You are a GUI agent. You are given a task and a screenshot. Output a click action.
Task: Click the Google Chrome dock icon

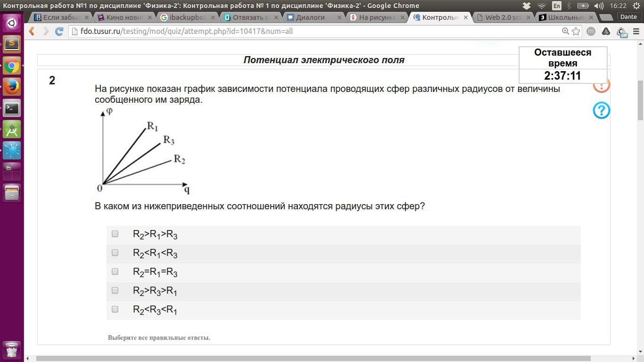pos(12,66)
